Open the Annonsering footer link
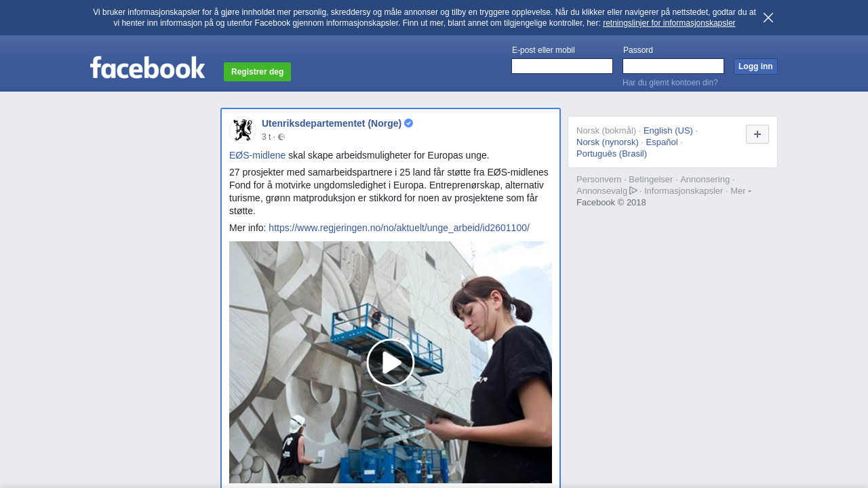This screenshot has width=868, height=488. (705, 180)
